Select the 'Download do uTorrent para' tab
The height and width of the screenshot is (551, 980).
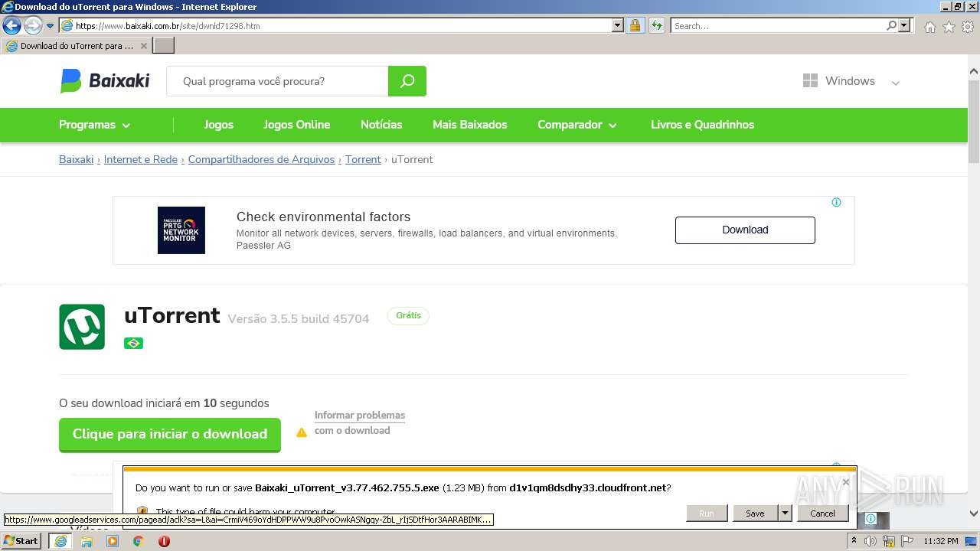(77, 46)
